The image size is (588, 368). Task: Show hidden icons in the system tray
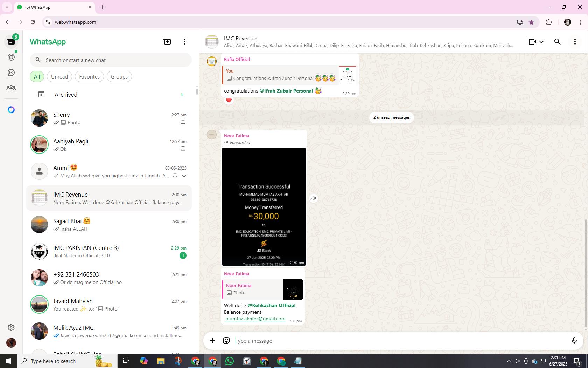tap(509, 361)
